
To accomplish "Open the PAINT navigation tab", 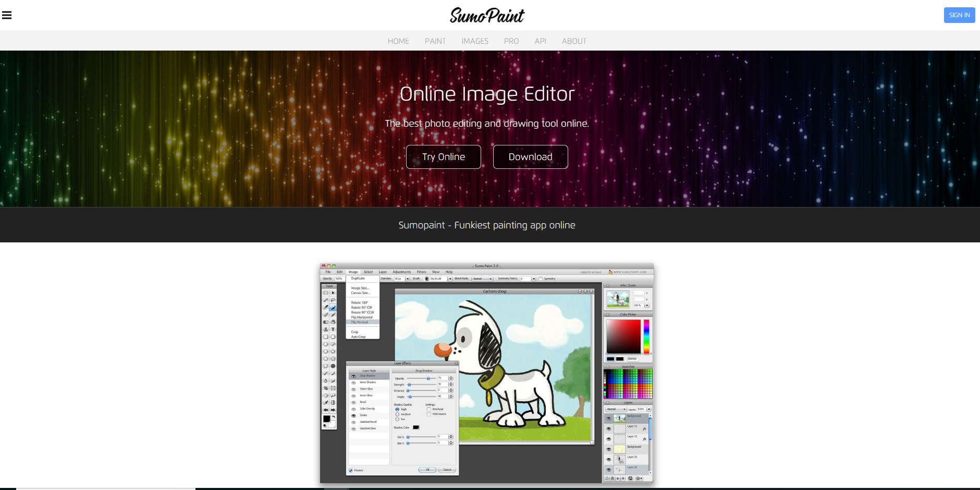I will point(435,41).
